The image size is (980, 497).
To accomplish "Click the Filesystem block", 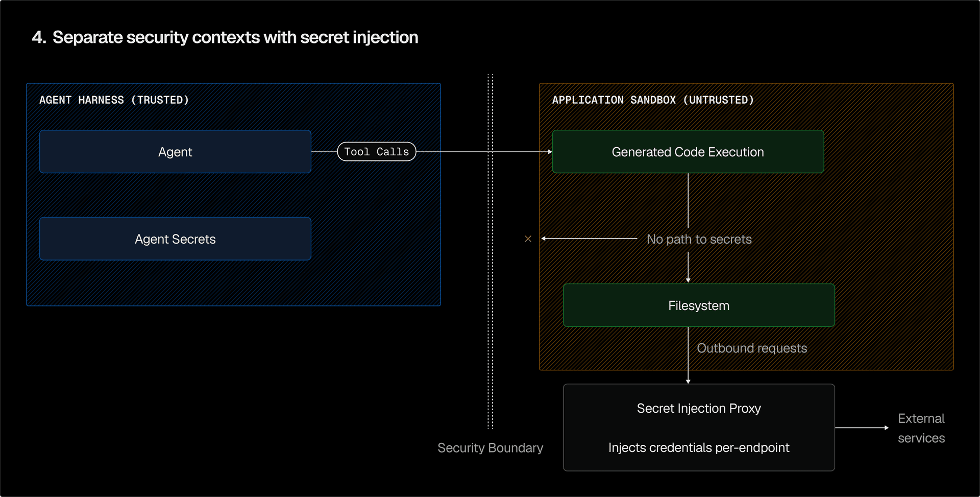I will click(699, 305).
